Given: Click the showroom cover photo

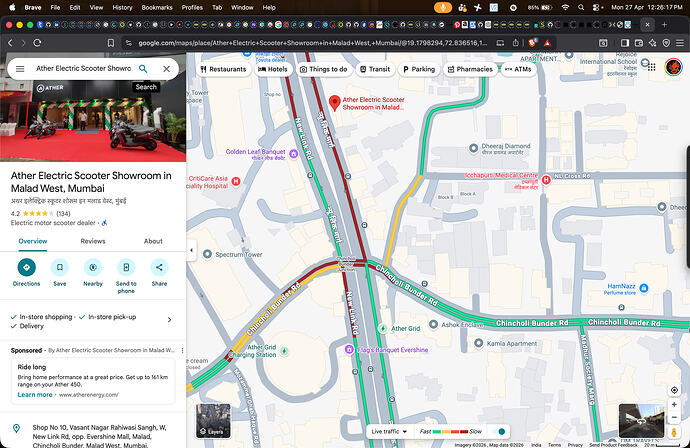Looking at the screenshot, I should [x=93, y=120].
